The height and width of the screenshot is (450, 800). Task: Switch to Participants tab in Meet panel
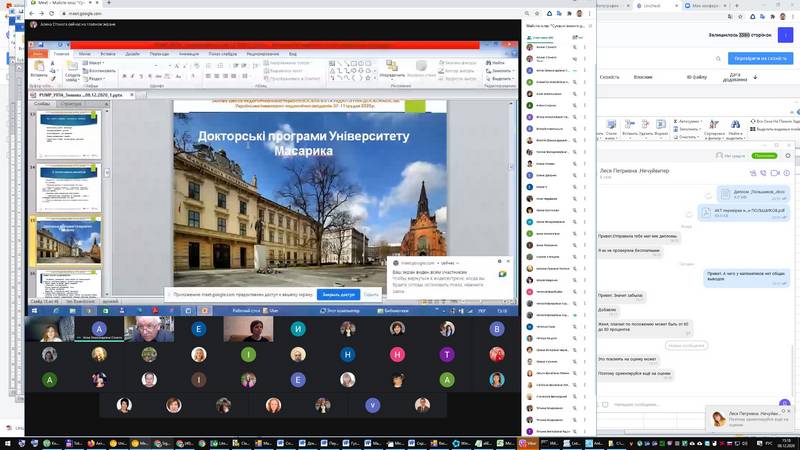[x=541, y=38]
